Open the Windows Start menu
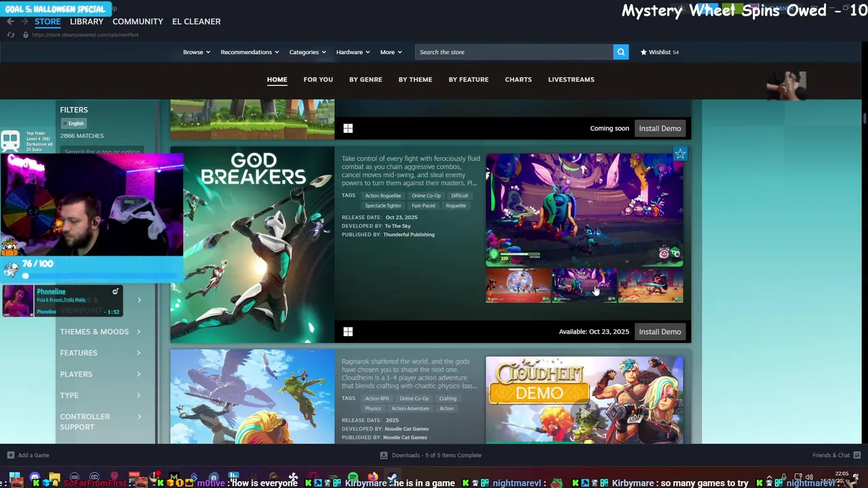This screenshot has height=488, width=868. (14, 478)
